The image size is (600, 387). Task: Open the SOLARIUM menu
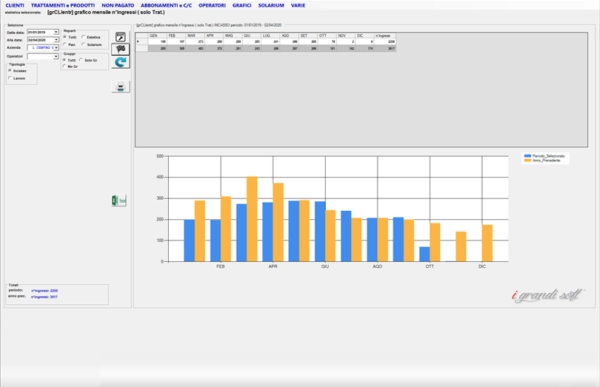(271, 5)
